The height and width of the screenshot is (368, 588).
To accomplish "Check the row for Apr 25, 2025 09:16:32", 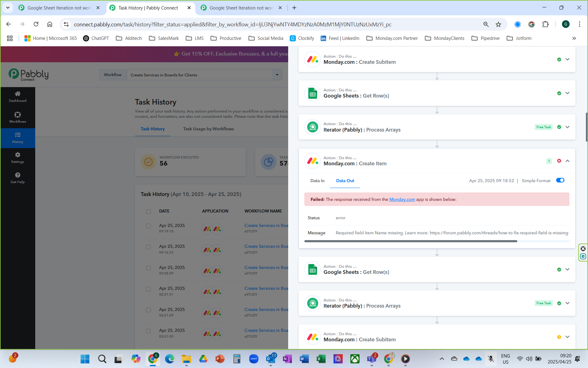I will point(148,247).
